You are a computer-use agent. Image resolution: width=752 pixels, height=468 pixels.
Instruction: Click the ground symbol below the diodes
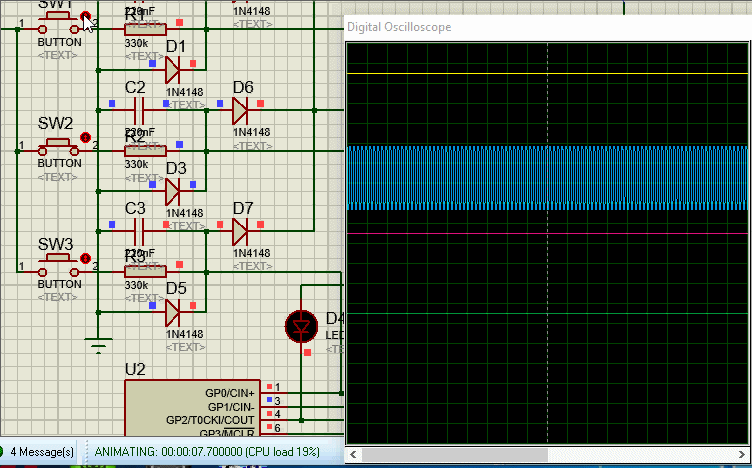(x=98, y=345)
